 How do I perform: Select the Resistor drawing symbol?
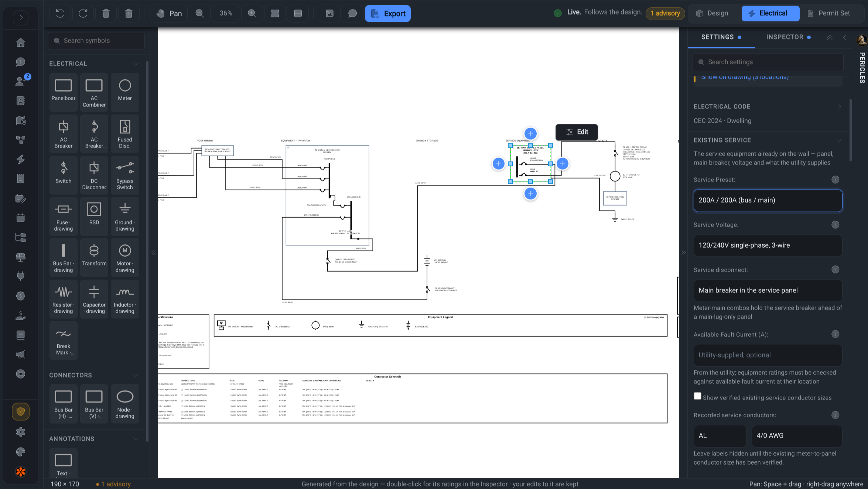pos(64,299)
